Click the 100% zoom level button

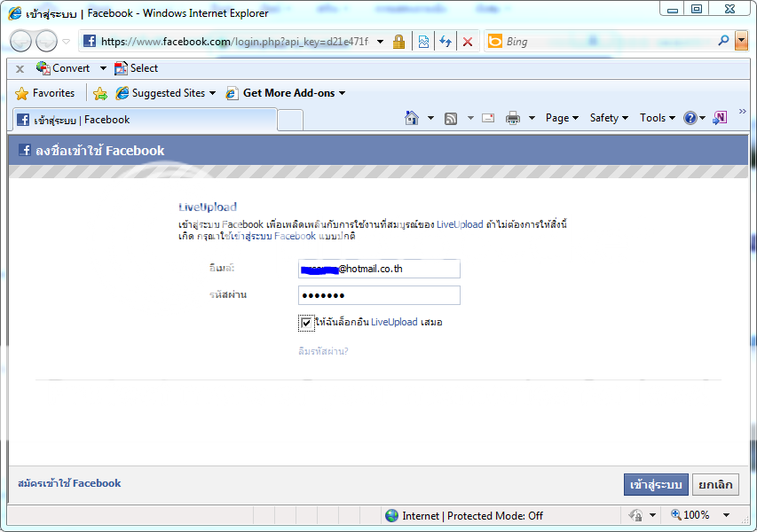pyautogui.click(x=690, y=515)
